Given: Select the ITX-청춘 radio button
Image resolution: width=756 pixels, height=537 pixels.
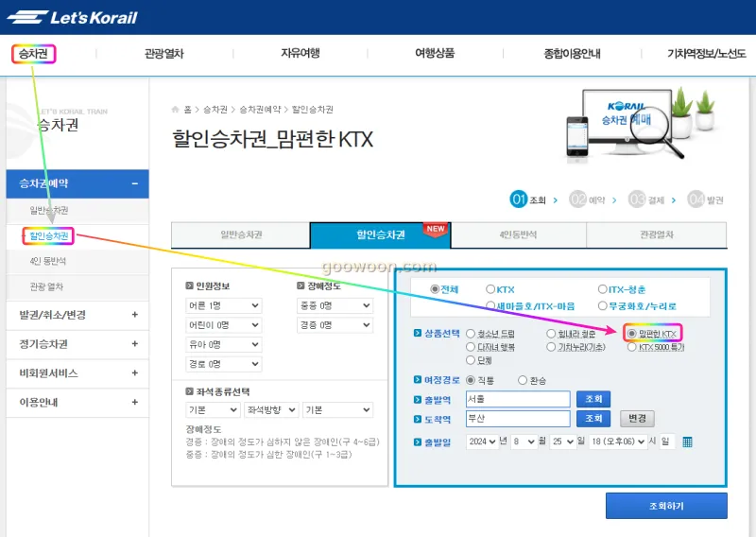Looking at the screenshot, I should 602,289.
